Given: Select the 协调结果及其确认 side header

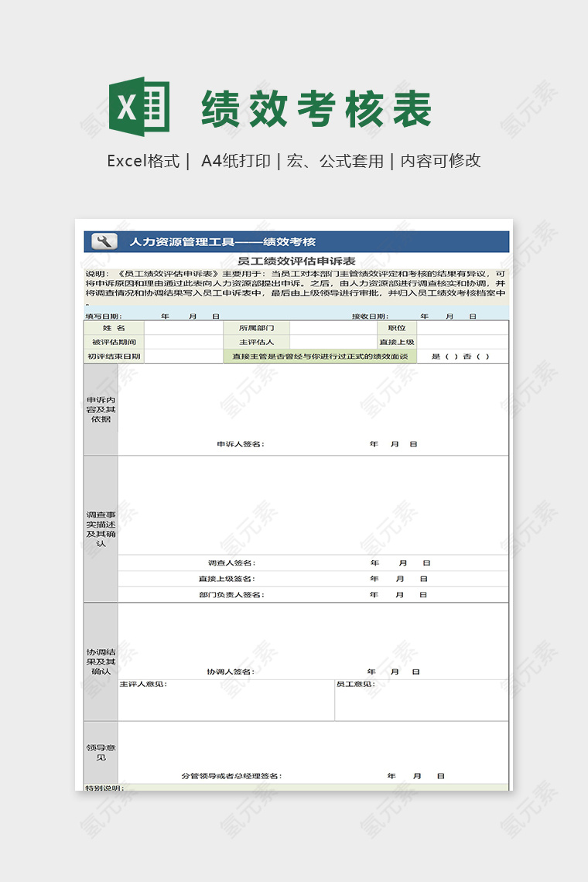Looking at the screenshot, I should 101,661.
